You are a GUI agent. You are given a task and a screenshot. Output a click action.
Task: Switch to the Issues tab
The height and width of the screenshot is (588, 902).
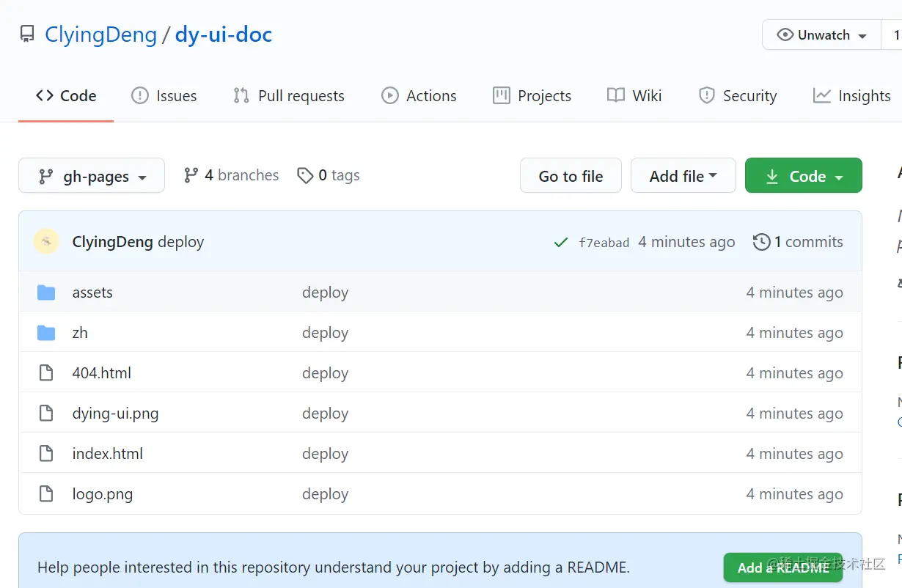pos(164,96)
